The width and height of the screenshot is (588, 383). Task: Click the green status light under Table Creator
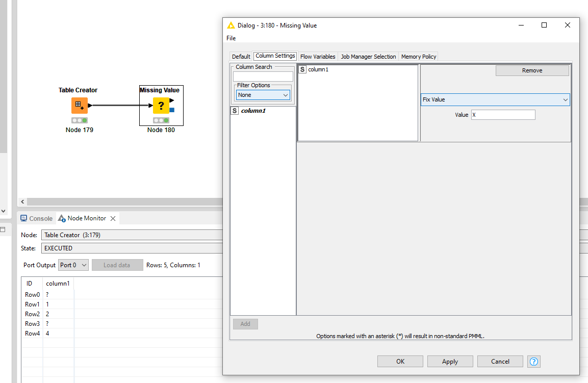coord(84,120)
